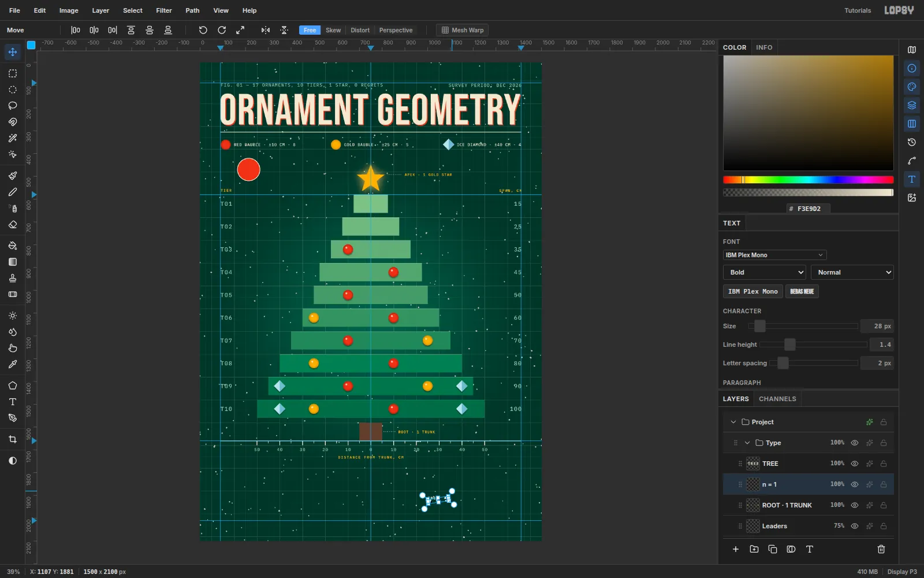Toggle effects on the Leaders layer
This screenshot has height=578, width=924.
870,526
